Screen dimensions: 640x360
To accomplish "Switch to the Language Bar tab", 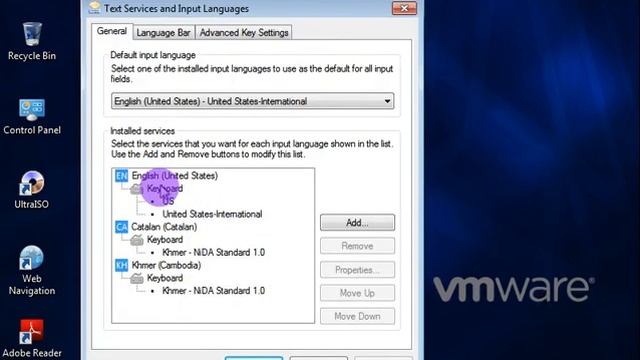I will pos(163,33).
